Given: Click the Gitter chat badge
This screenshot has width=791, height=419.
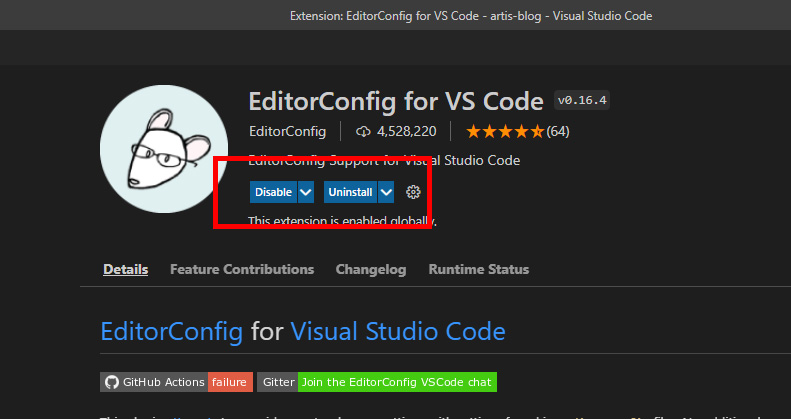Looking at the screenshot, I should 377,382.
